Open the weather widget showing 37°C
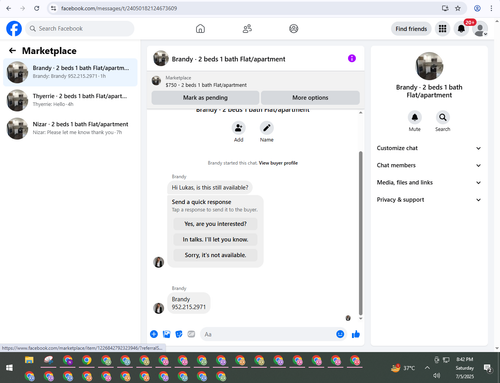500x383 pixels. point(403,368)
